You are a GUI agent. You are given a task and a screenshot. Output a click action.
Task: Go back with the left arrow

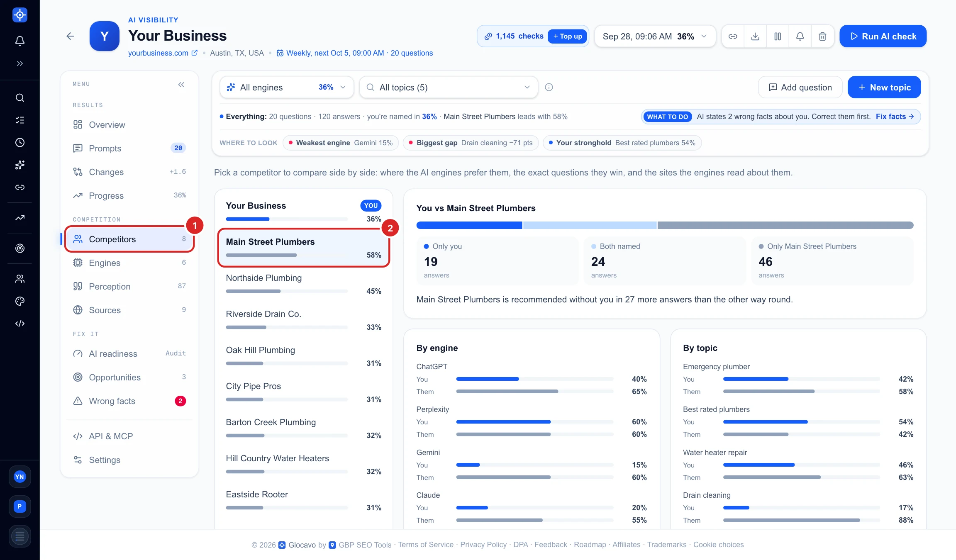pyautogui.click(x=70, y=36)
